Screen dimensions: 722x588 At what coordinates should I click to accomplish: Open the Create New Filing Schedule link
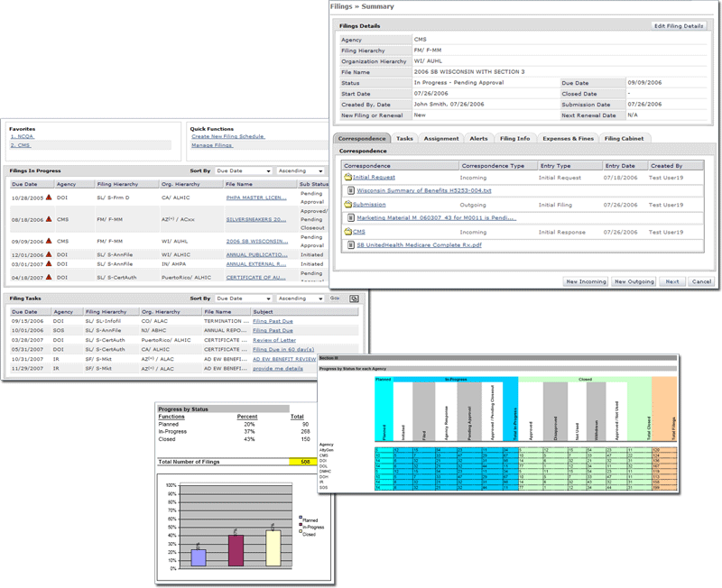(227, 136)
